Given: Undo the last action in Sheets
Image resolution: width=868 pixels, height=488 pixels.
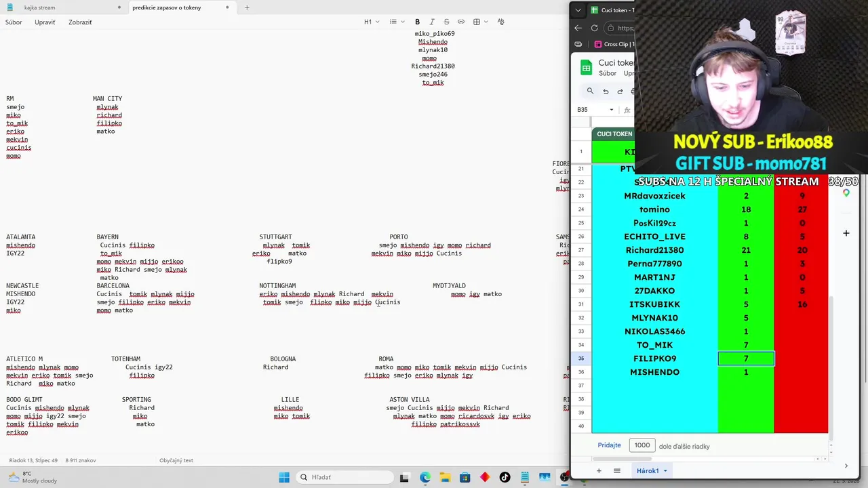Looking at the screenshot, I should tap(606, 91).
